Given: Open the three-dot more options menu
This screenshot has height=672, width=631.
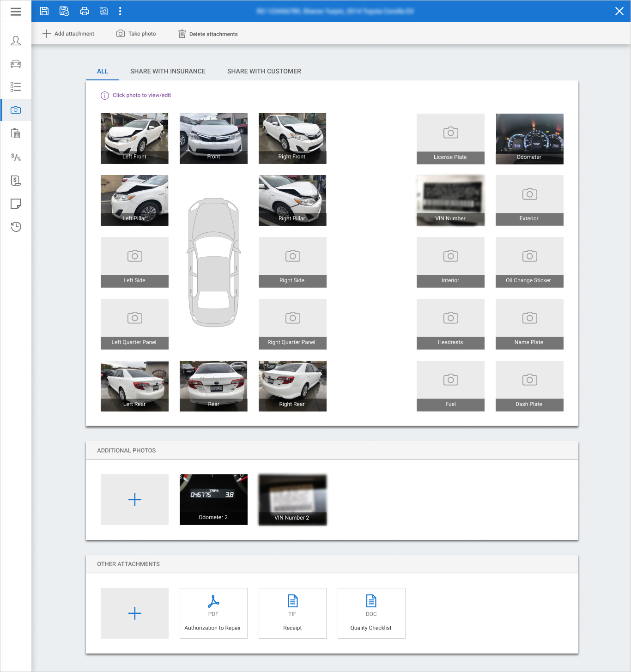Looking at the screenshot, I should 120,11.
